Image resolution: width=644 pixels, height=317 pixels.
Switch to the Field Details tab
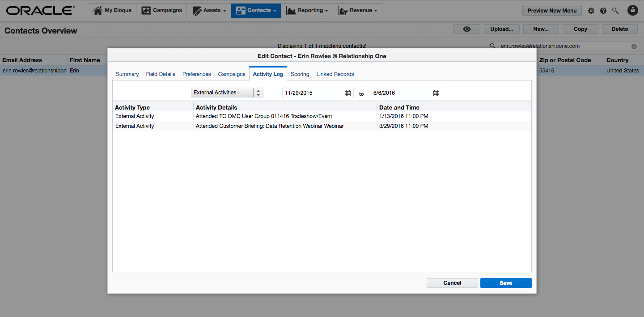coord(160,74)
